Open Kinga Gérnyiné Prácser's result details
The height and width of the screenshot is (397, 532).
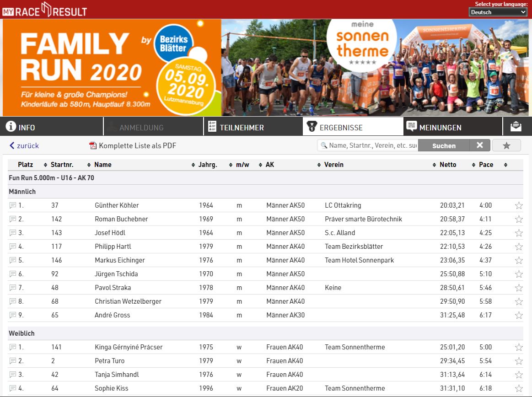(265, 347)
